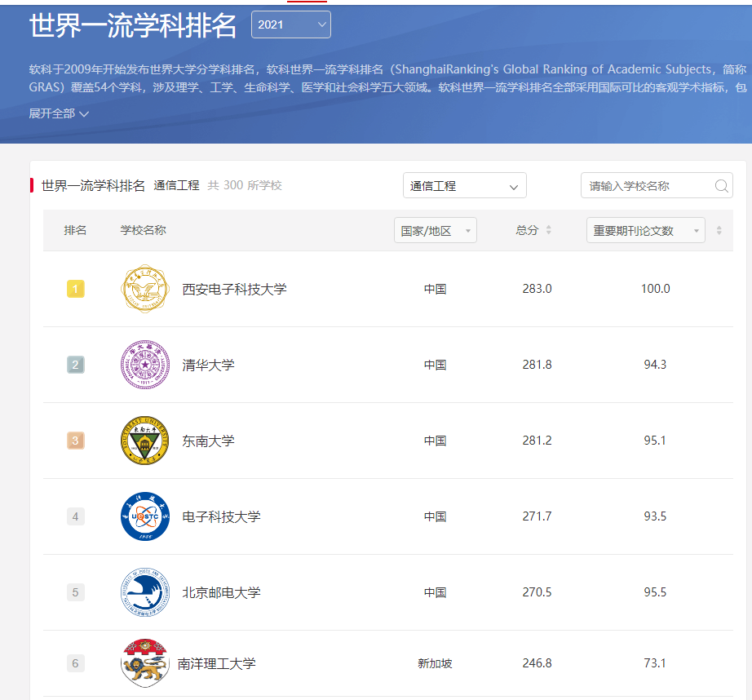
Task: Open 西安电子科技大学 link
Action: point(234,289)
